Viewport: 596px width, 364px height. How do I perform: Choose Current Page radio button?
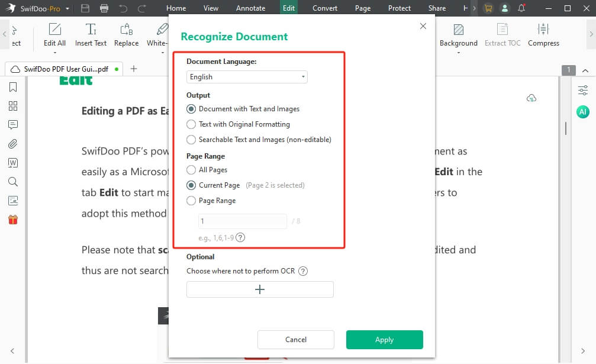point(191,185)
